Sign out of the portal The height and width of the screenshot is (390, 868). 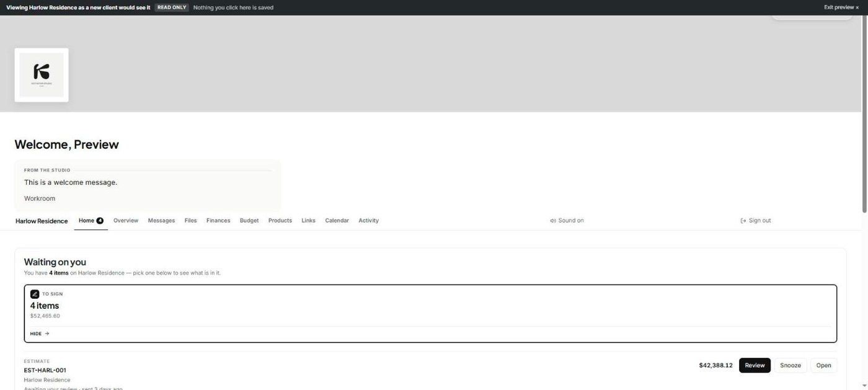[x=756, y=221]
